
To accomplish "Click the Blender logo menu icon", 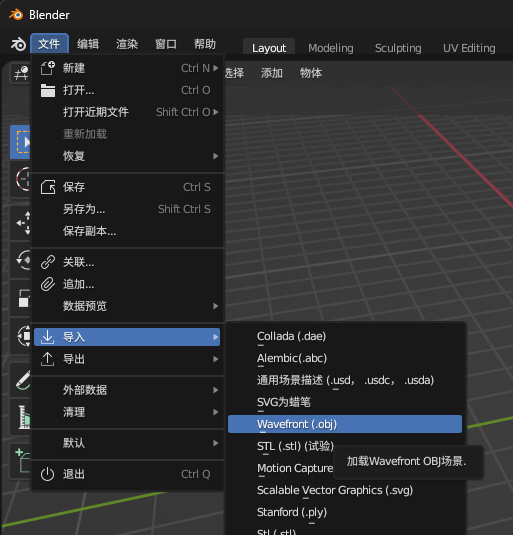I will pyautogui.click(x=18, y=44).
